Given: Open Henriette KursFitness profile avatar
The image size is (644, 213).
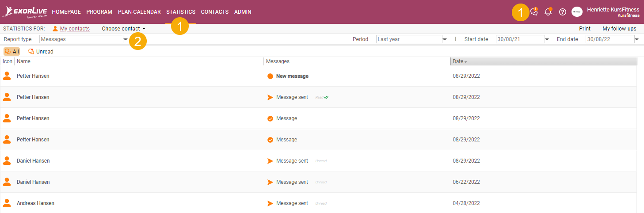Looking at the screenshot, I should tap(577, 12).
